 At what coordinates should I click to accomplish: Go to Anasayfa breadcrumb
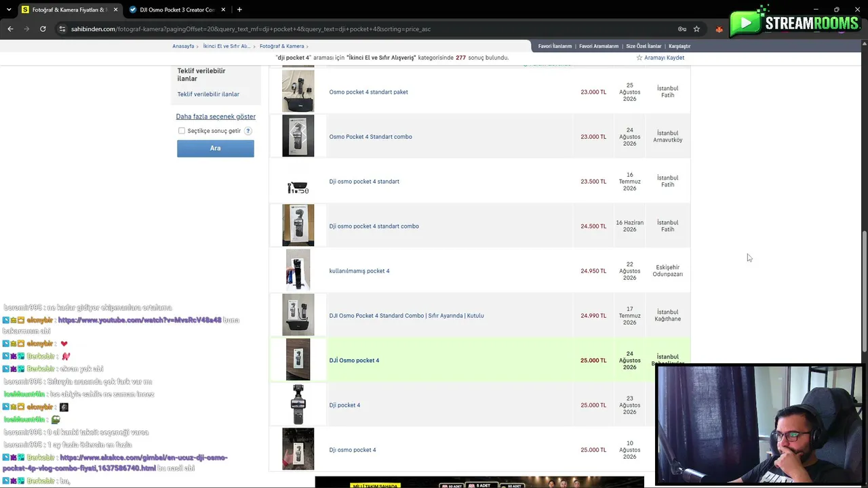(x=183, y=46)
